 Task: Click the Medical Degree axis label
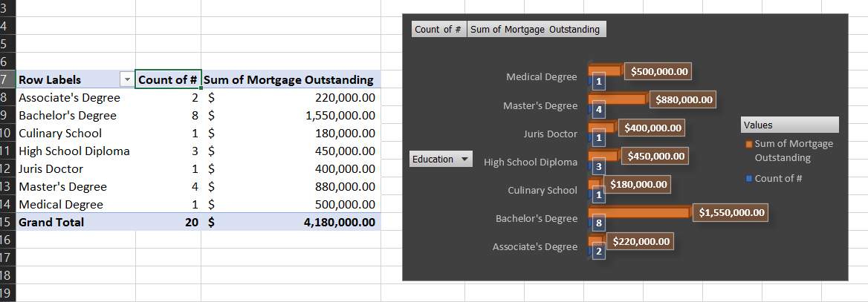click(541, 77)
